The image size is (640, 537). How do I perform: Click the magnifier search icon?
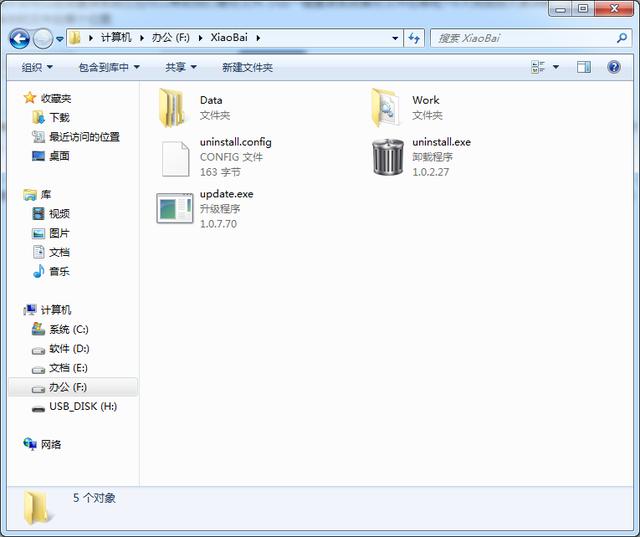coord(622,38)
